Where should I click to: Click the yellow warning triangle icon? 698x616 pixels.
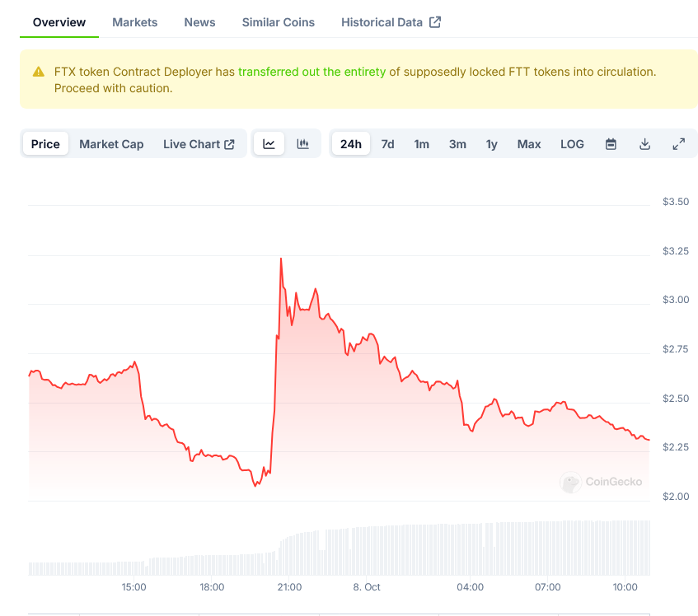pos(39,72)
